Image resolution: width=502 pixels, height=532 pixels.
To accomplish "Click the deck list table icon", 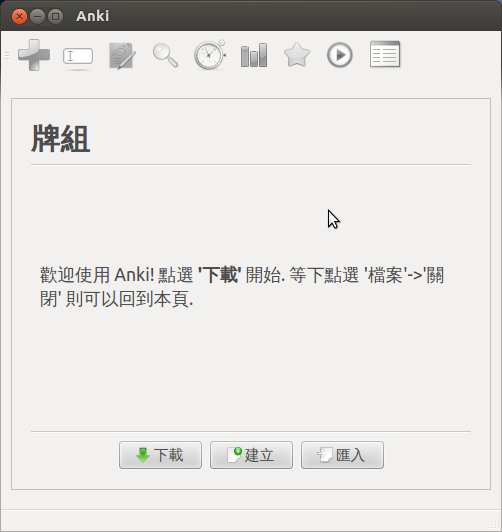I will pos(385,54).
